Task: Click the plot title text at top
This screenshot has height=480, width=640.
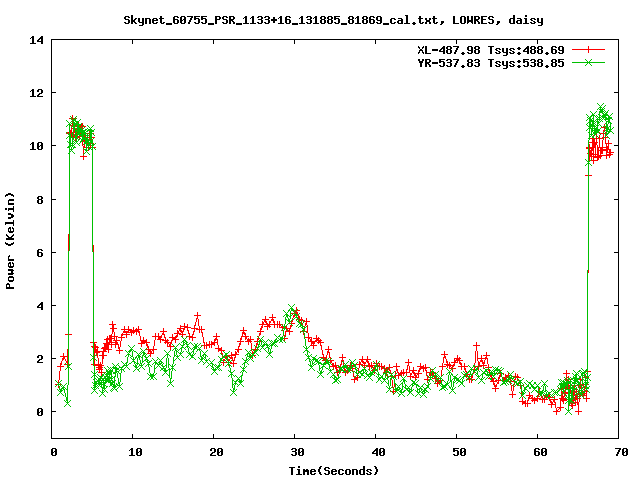Action: tap(333, 20)
